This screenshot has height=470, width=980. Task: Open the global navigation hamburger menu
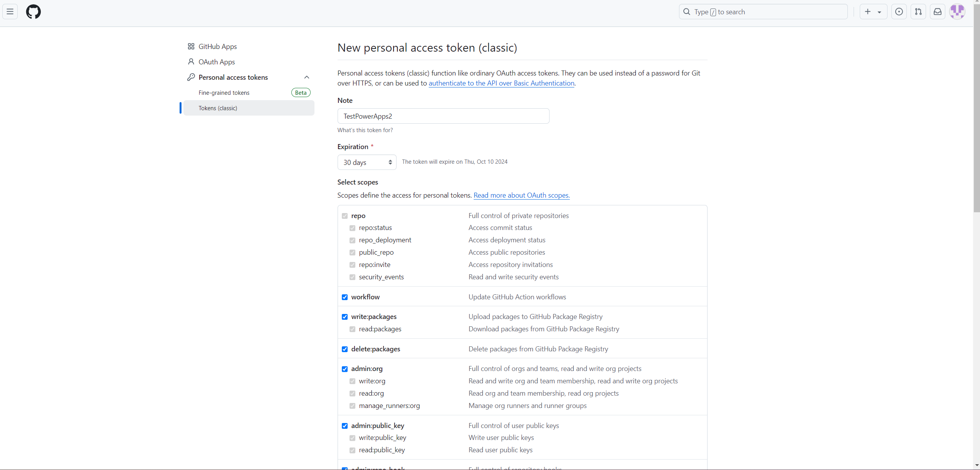click(10, 12)
